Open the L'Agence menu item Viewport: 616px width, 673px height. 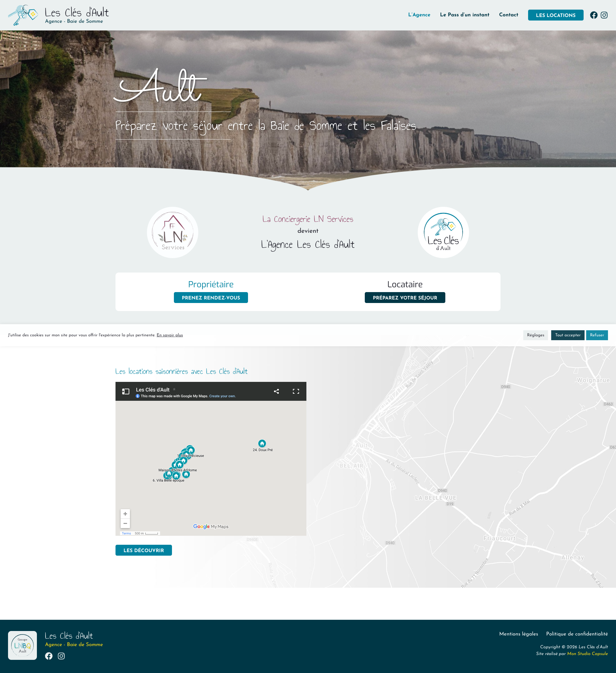(419, 15)
